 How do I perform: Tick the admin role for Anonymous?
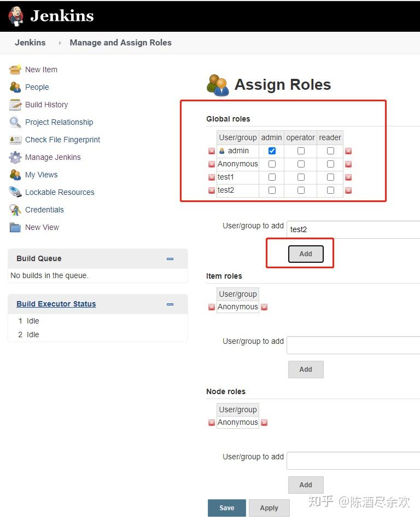pyautogui.click(x=272, y=164)
